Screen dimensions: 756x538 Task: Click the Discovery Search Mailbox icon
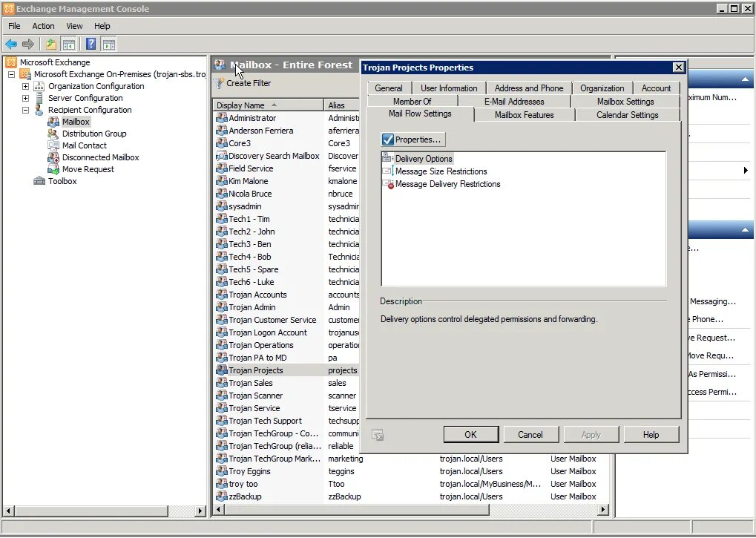(222, 156)
